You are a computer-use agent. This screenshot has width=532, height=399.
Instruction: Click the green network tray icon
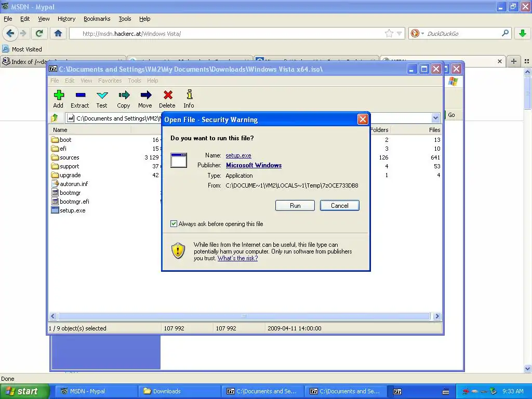click(494, 391)
